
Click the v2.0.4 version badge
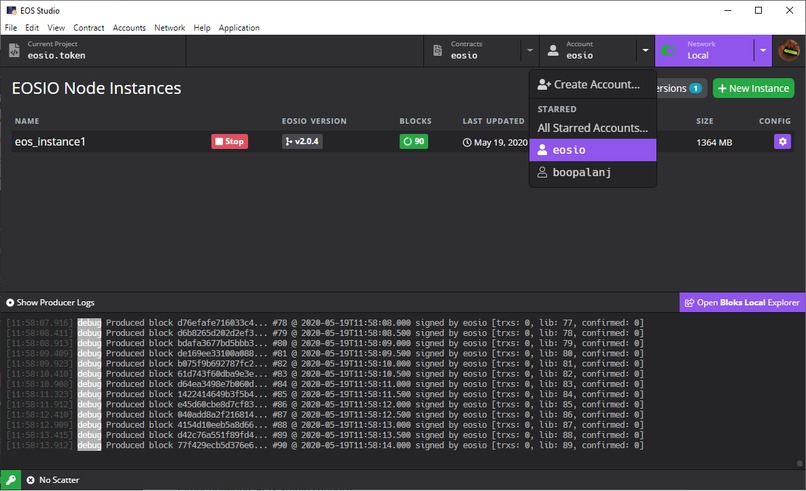(302, 141)
